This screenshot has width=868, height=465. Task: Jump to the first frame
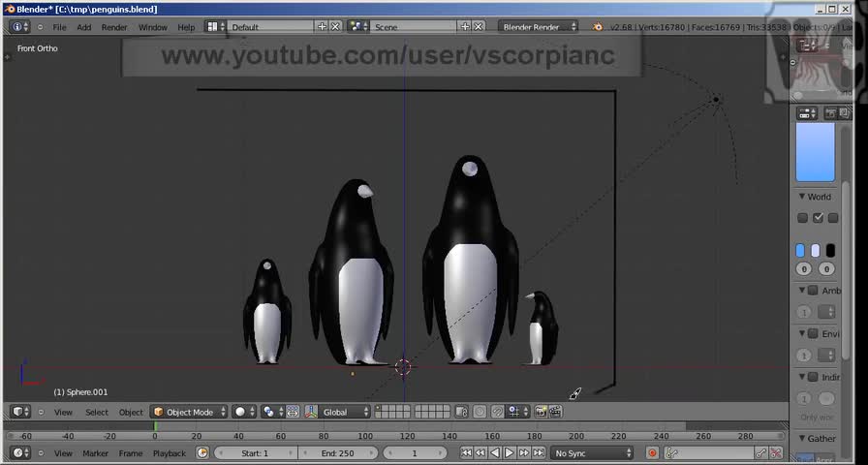[467, 452]
